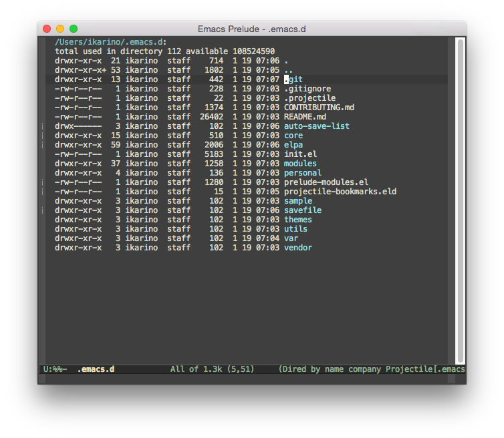
Task: Open the core directory
Action: [x=293, y=135]
